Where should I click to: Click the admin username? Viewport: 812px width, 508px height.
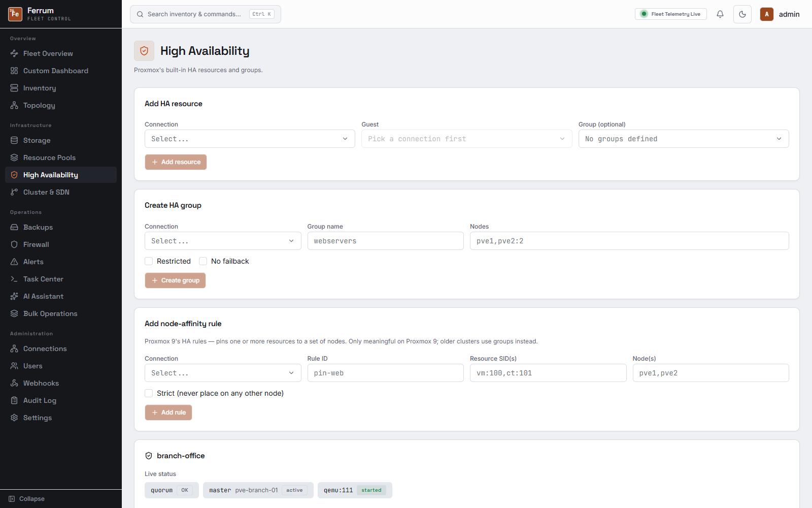(789, 14)
